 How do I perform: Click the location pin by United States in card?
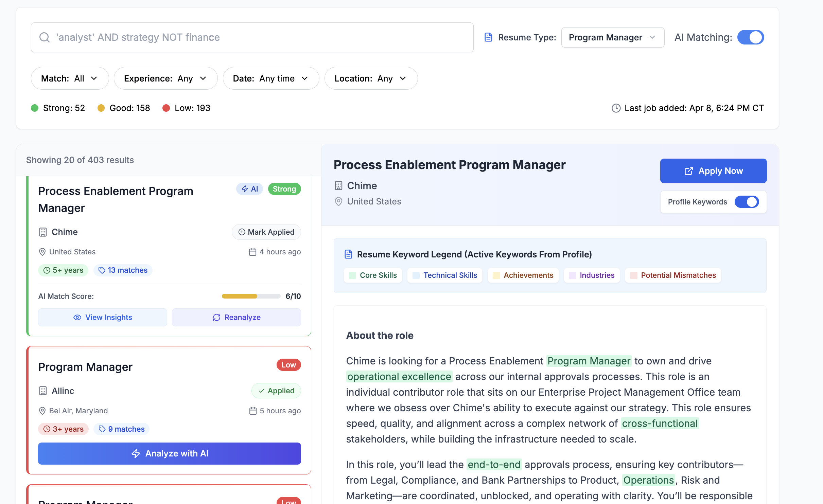tap(42, 252)
